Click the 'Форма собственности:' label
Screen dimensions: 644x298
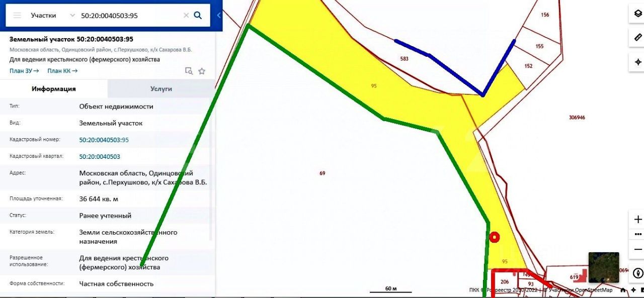point(37,283)
